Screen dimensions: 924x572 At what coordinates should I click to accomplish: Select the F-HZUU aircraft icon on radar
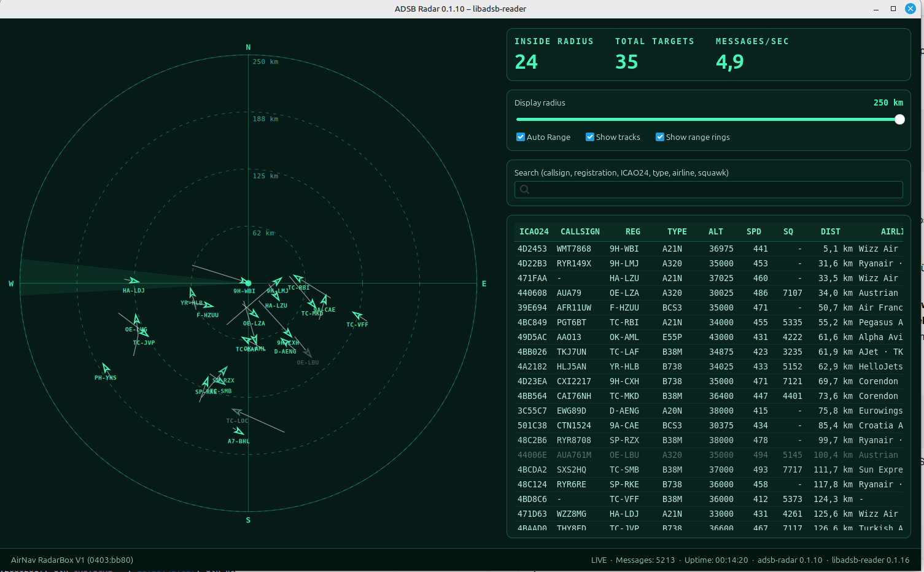click(x=208, y=305)
